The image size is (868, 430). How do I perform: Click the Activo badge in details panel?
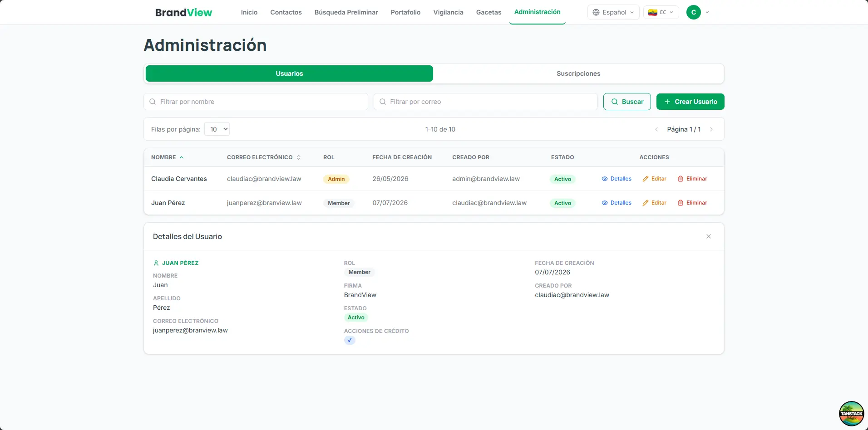tap(356, 318)
